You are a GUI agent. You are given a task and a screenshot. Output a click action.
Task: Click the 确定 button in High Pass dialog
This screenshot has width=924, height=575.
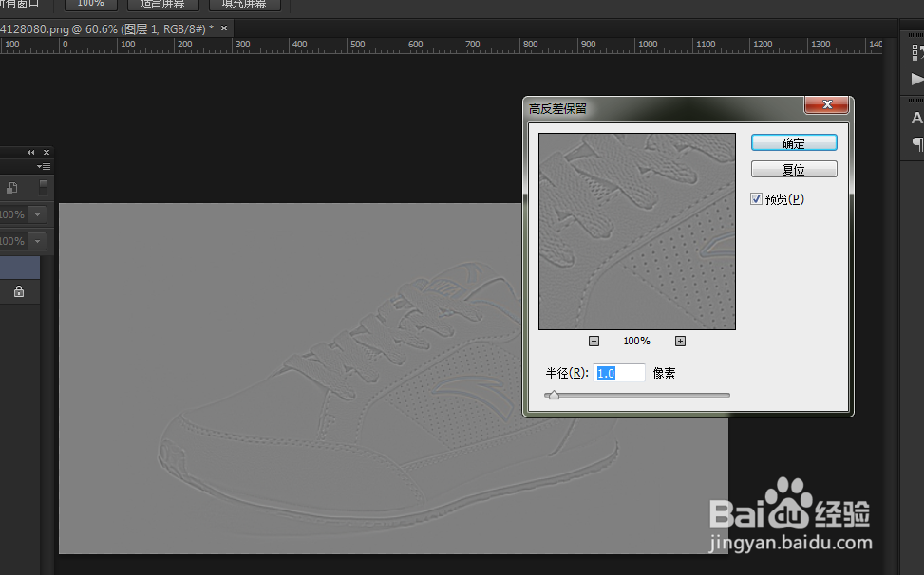pos(794,143)
